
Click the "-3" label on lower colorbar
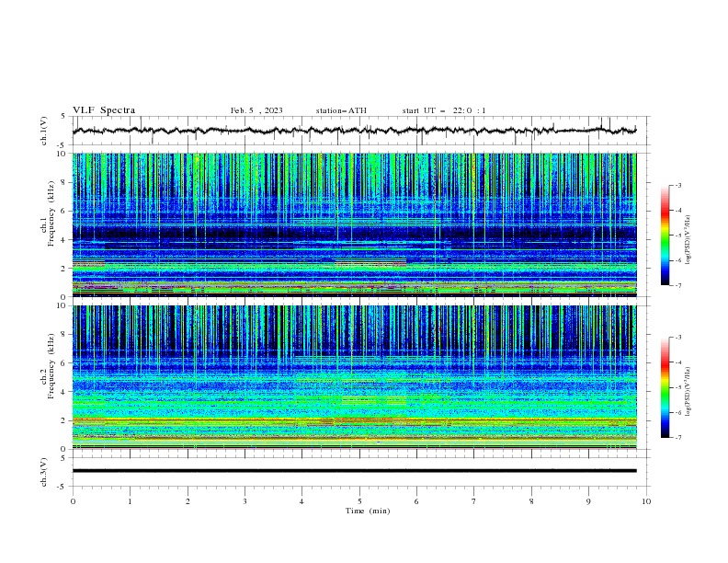677,338
